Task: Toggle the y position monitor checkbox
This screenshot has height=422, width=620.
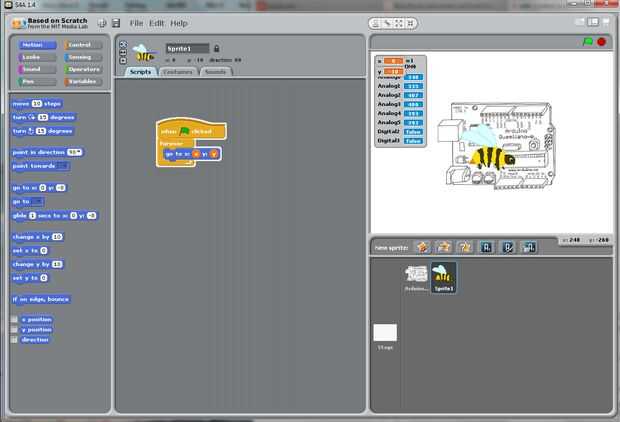Action: [x=14, y=329]
